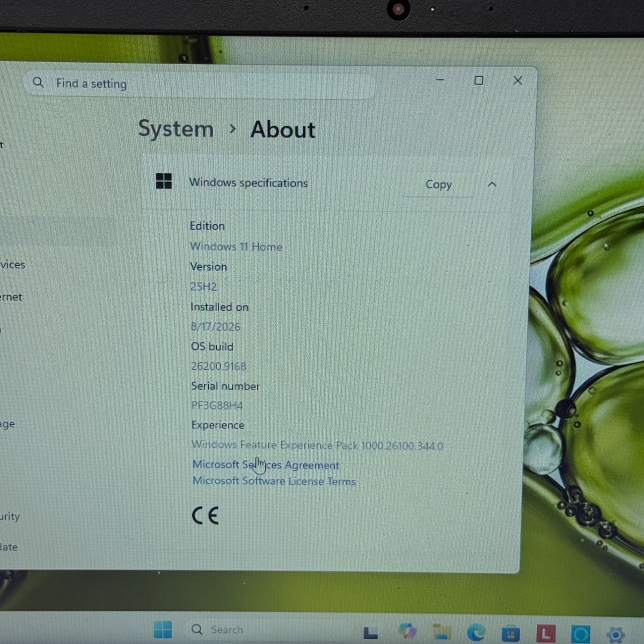The width and height of the screenshot is (644, 644).
Task: Maximize the Settings window
Action: 479,80
